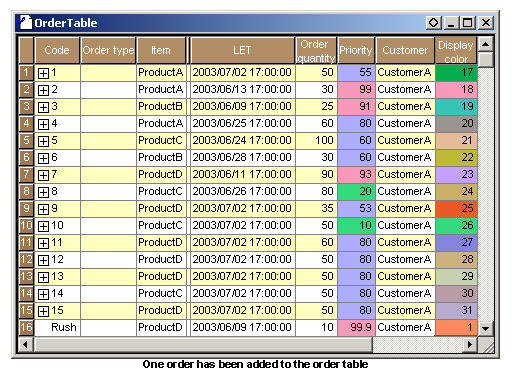This screenshot has height=380, width=515.
Task: Click green display color swatch 17
Action: (x=456, y=72)
